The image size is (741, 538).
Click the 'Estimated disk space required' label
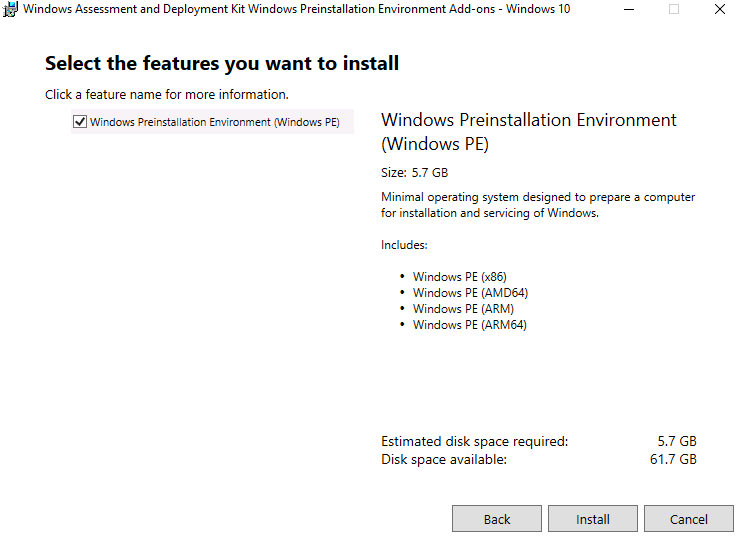tap(474, 441)
